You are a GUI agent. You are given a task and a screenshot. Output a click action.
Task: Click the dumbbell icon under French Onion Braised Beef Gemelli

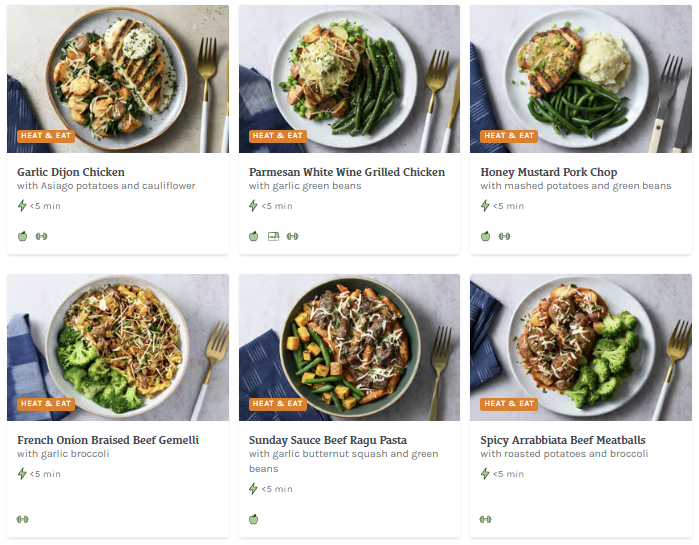point(22,519)
